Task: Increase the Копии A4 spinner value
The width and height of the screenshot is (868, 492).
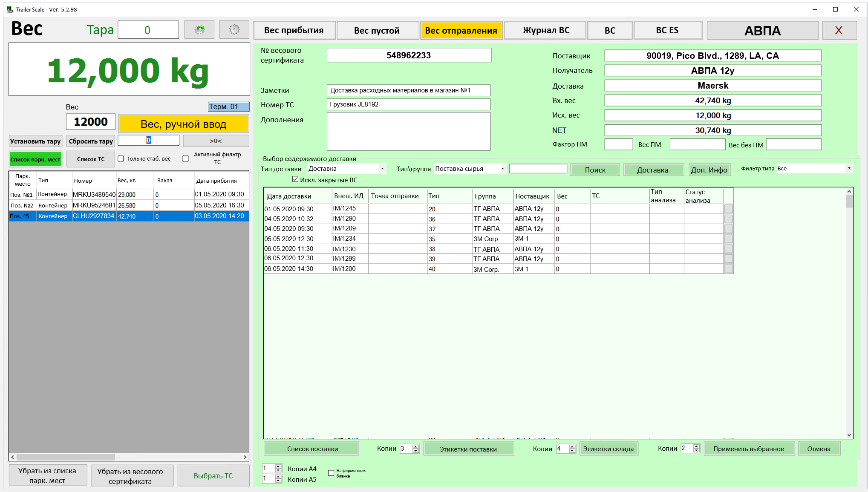Action: point(278,466)
